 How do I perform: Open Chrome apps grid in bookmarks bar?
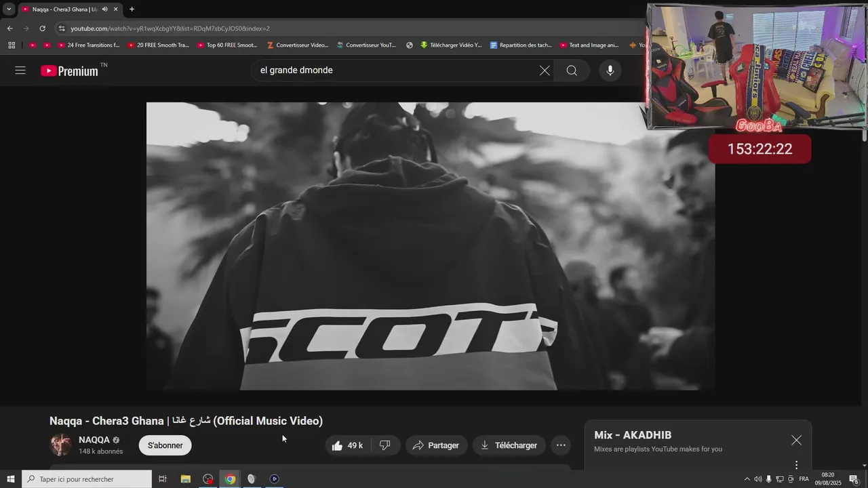coord(12,45)
